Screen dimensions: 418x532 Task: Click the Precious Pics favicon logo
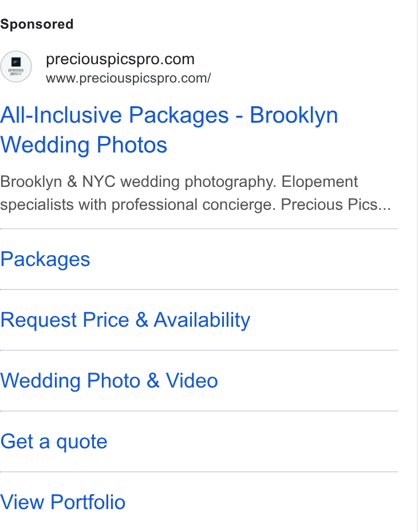[16, 66]
